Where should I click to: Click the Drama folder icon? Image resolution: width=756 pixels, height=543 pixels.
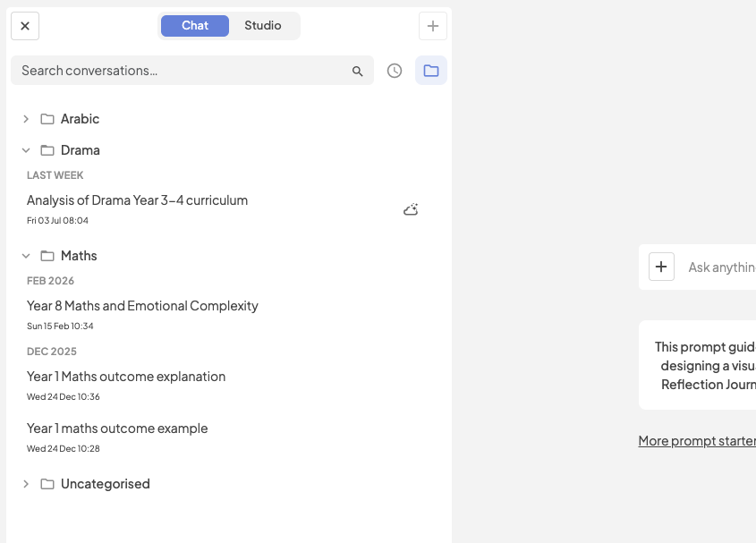point(47,150)
